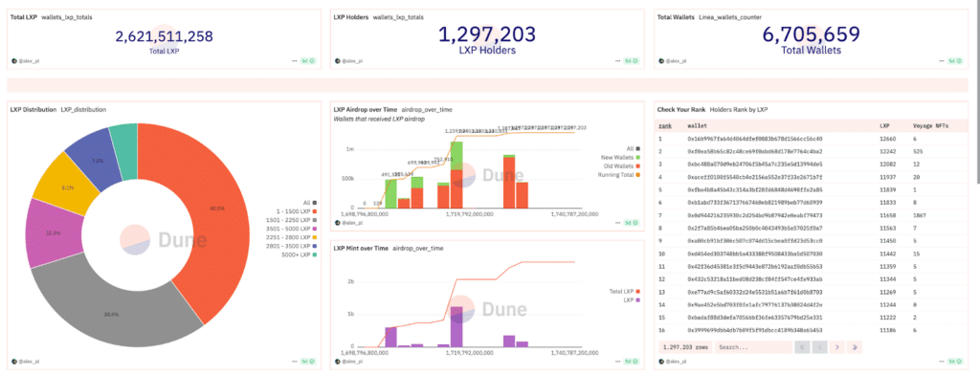Screen dimensions: 980x375
Task: Click the 1,297,203 rows count label
Action: [x=685, y=347]
